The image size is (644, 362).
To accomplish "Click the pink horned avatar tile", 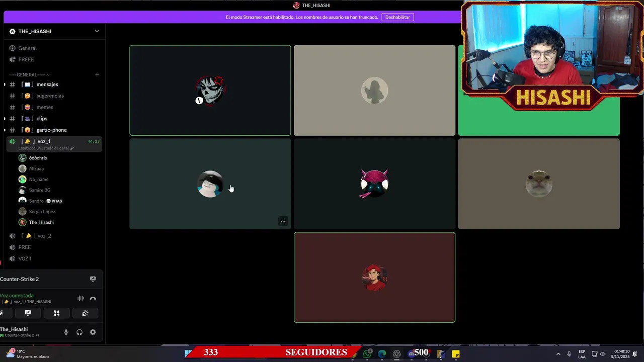I will [x=374, y=184].
